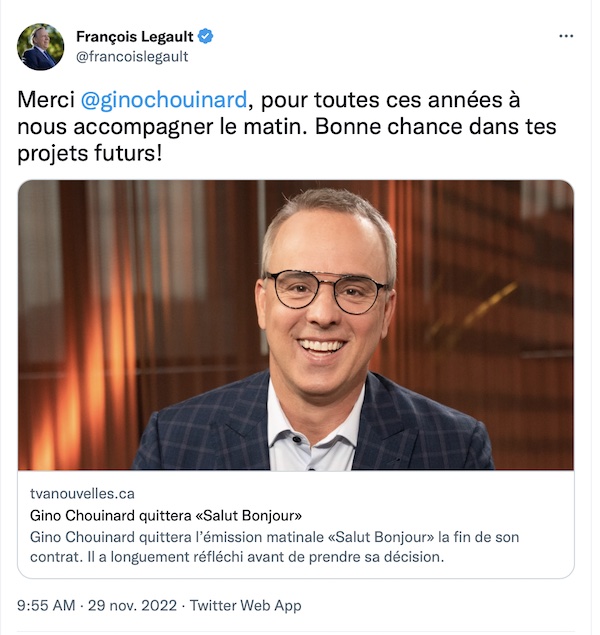
Task: Open the @francoislegault handle profile
Action: (132, 56)
